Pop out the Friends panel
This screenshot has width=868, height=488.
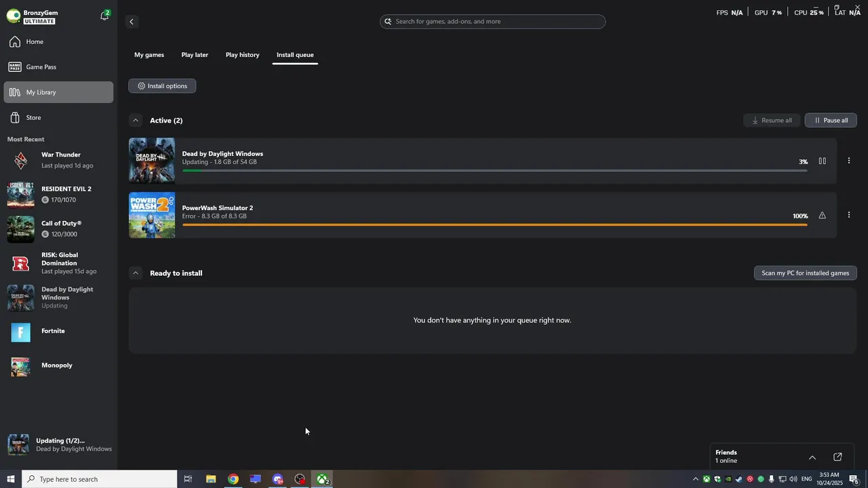(837, 457)
